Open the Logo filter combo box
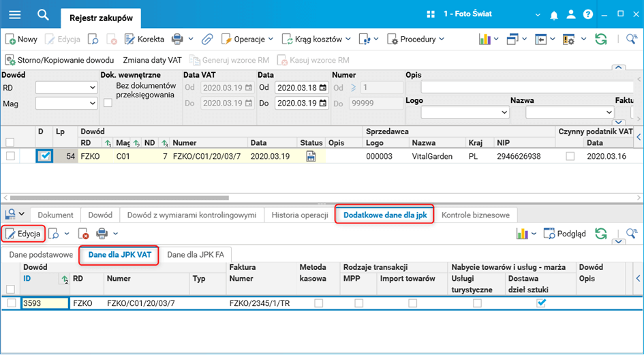644x355 pixels. point(465,112)
